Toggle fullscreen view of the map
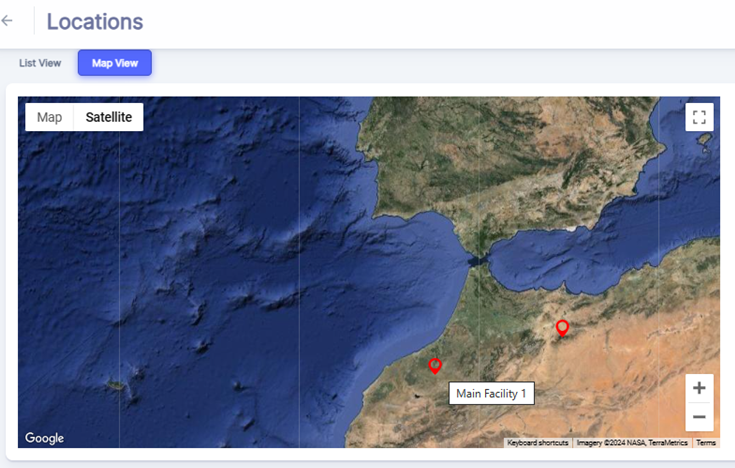 coord(699,117)
